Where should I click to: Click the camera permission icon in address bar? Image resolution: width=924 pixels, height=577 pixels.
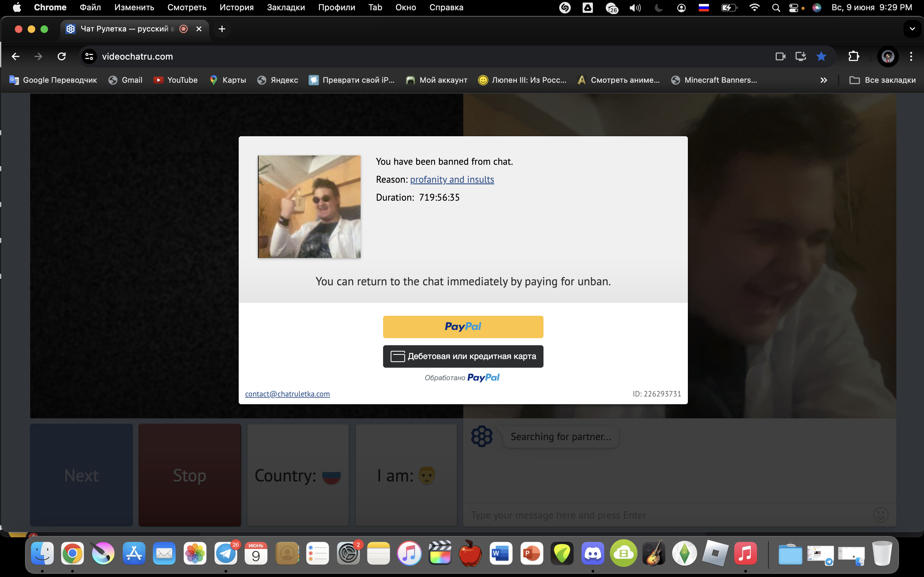[x=780, y=56]
